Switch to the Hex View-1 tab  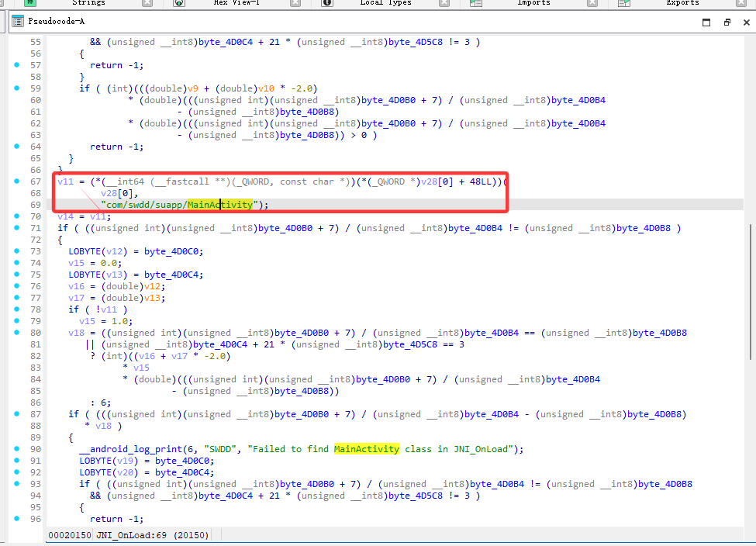click(236, 3)
